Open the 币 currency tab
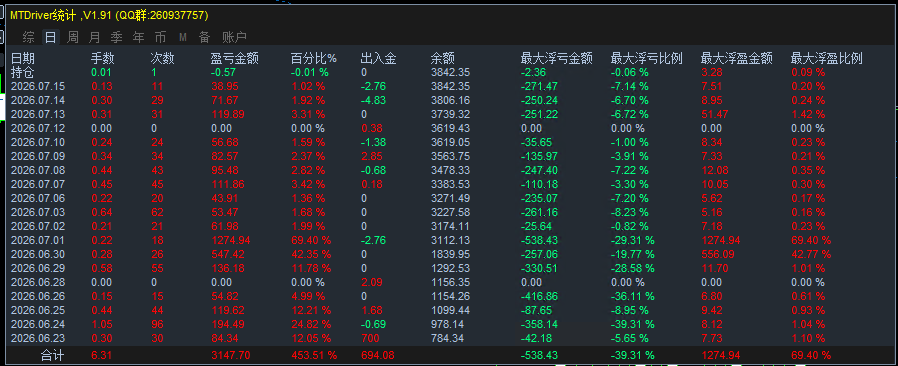The width and height of the screenshot is (898, 366). pyautogui.click(x=160, y=38)
